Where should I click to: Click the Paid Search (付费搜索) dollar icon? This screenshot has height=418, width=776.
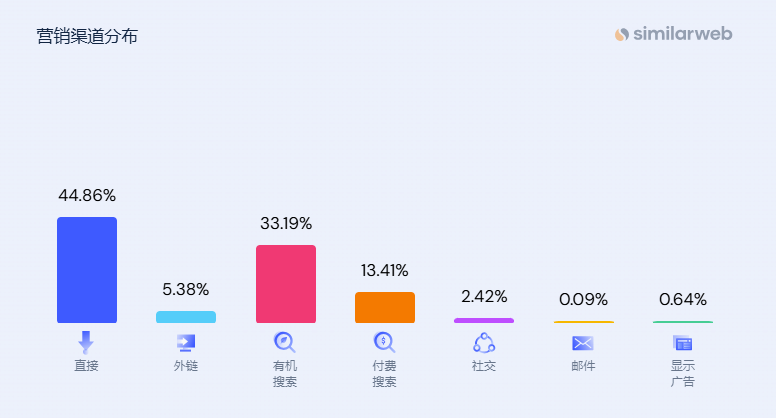[384, 342]
